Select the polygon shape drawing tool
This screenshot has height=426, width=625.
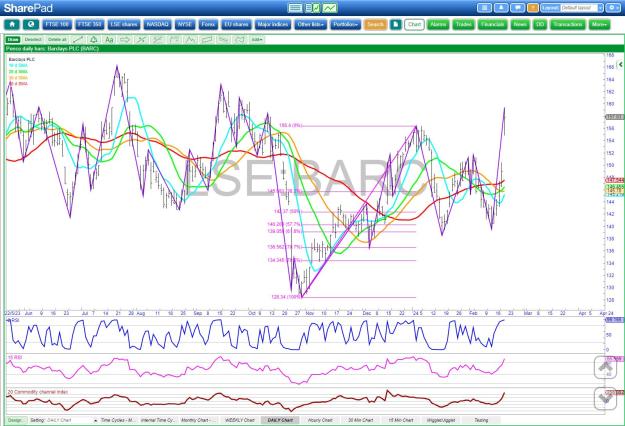pos(240,39)
